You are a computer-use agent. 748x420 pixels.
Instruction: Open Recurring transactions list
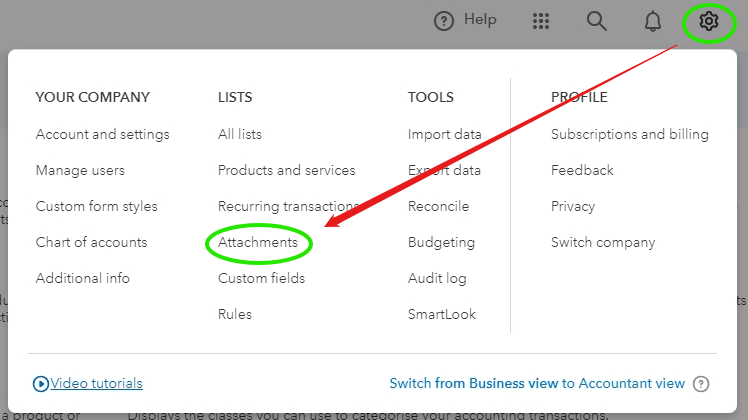[x=288, y=206]
